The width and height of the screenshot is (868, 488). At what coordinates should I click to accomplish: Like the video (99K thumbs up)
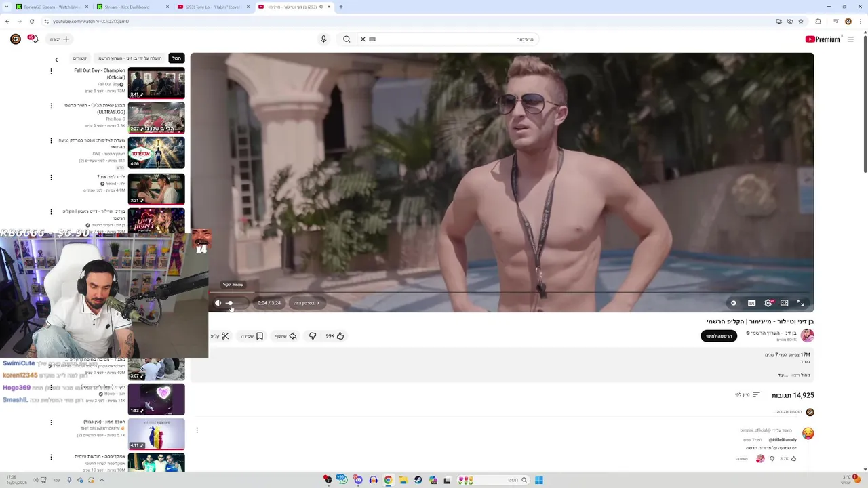[x=335, y=336]
